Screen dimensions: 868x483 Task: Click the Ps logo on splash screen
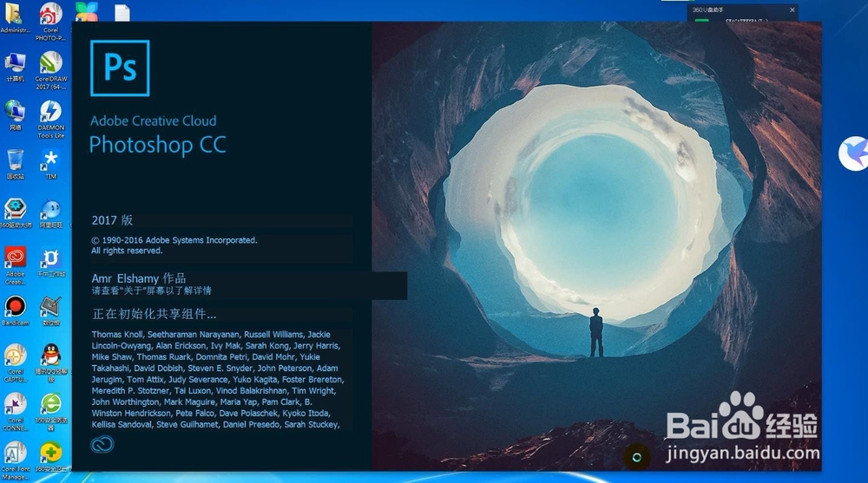[120, 68]
